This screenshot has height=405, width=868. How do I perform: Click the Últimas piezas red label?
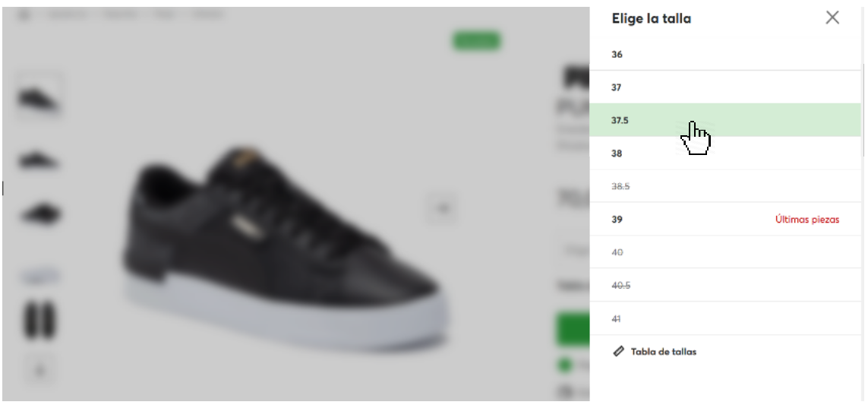tap(807, 220)
